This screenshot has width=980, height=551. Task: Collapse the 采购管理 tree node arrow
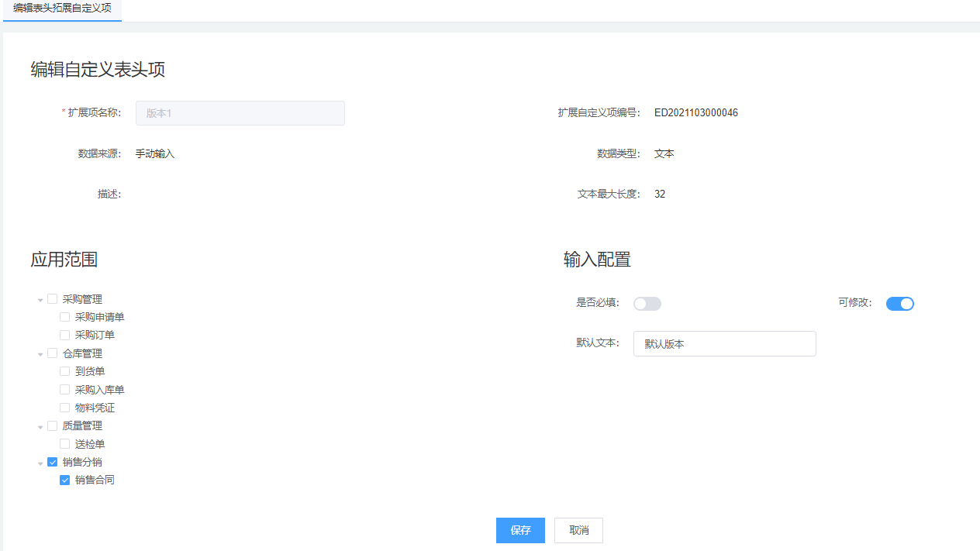coord(40,300)
